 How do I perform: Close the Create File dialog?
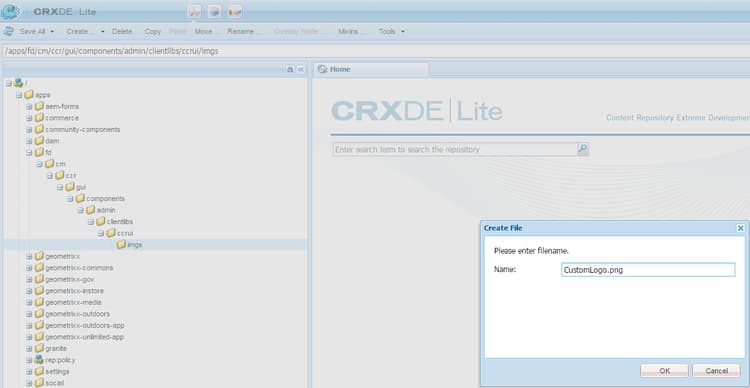(740, 228)
